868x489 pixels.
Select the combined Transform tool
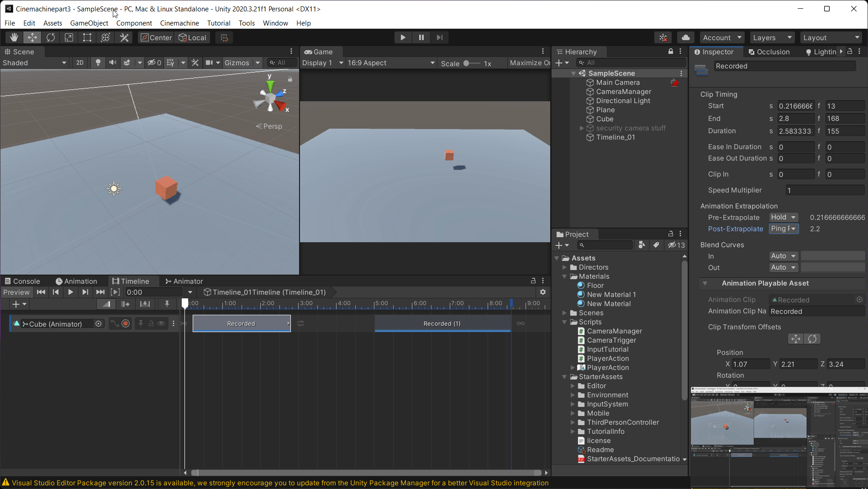[x=105, y=37]
